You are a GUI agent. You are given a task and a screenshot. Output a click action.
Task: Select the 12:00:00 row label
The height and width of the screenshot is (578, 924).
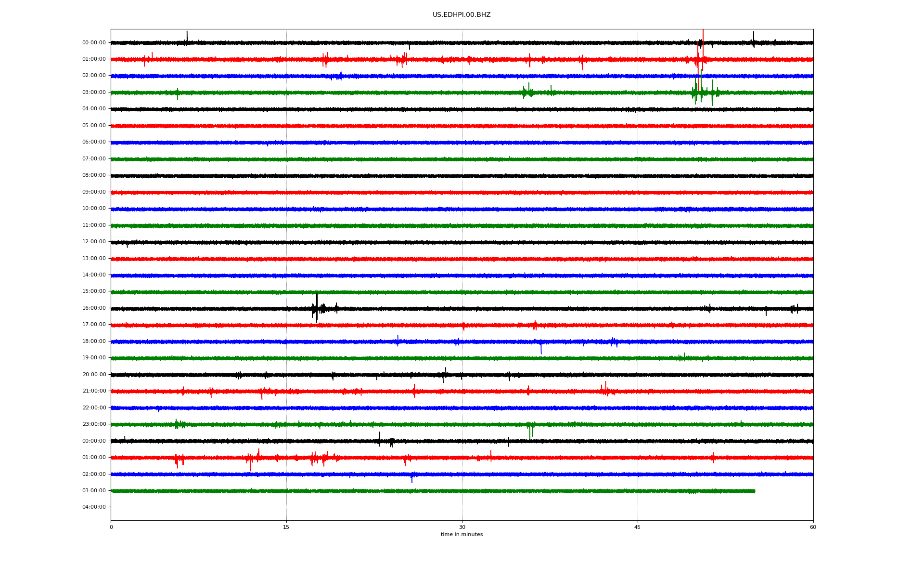click(94, 241)
